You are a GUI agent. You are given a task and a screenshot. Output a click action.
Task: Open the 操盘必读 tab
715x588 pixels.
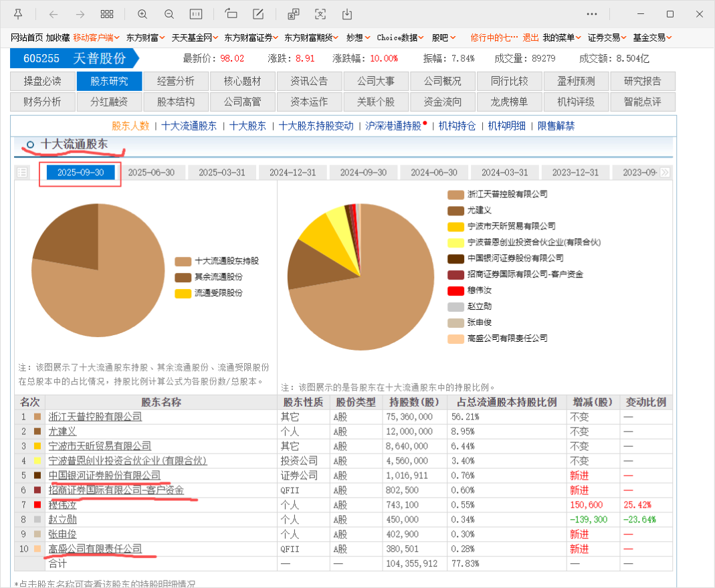(42, 81)
